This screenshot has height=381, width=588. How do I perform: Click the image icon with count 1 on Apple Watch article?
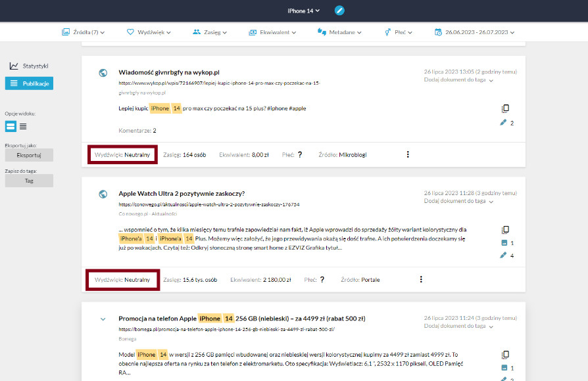[x=504, y=243]
